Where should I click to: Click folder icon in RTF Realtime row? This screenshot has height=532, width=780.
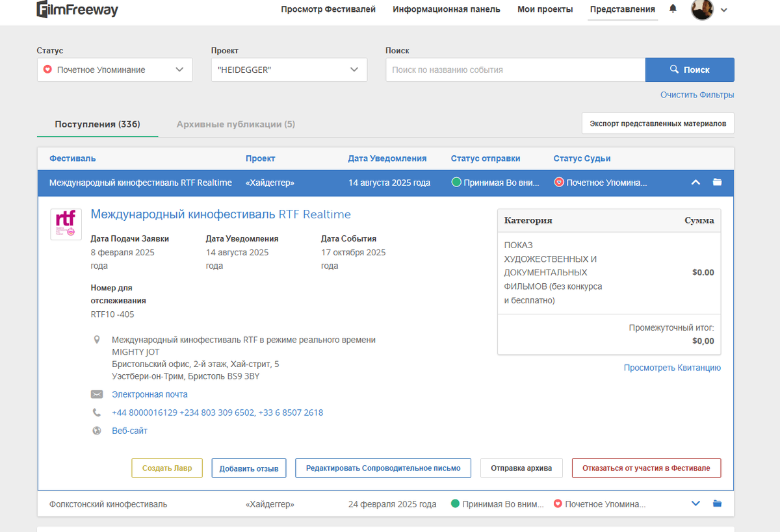tap(717, 183)
